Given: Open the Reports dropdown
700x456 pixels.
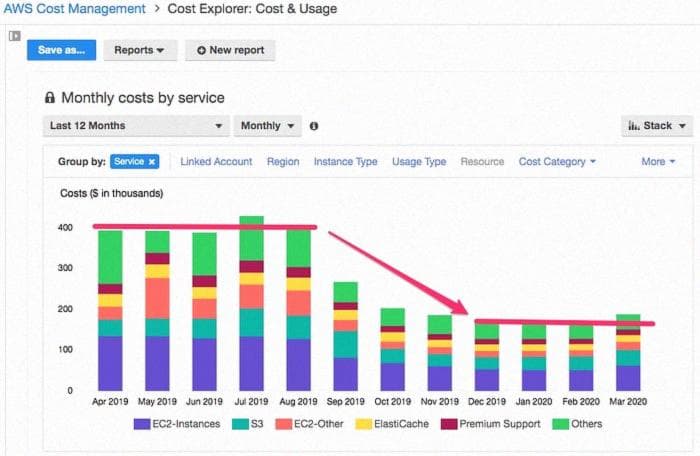Looking at the screenshot, I should 140,50.
